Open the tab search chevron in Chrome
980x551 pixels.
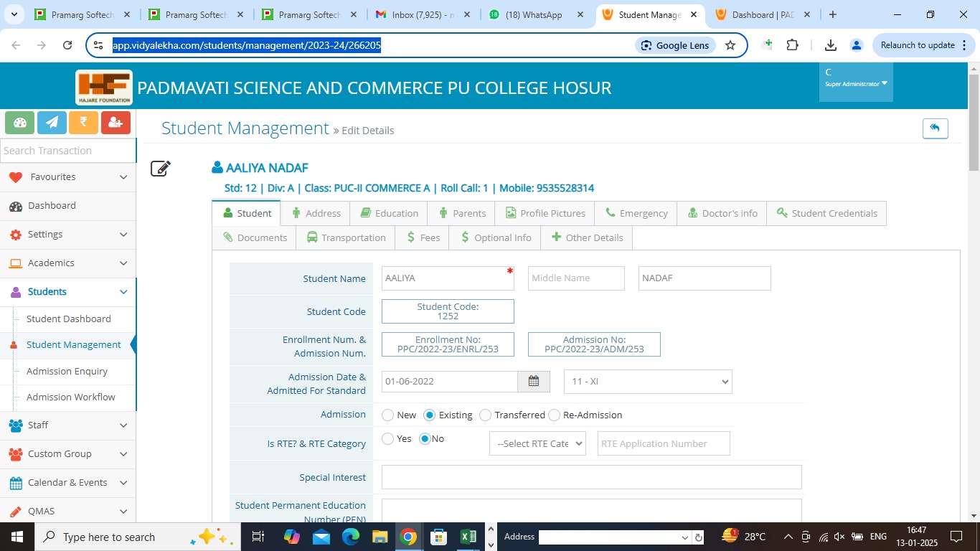coord(16,14)
